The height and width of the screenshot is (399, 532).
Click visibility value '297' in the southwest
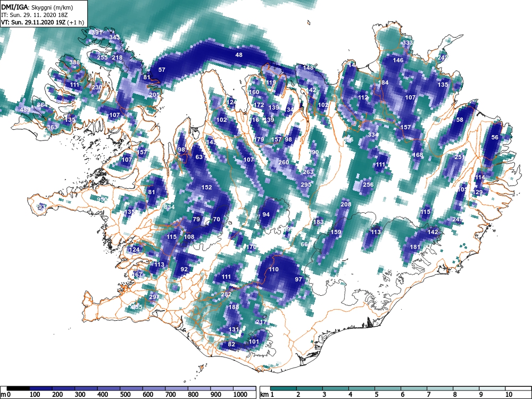(154, 296)
